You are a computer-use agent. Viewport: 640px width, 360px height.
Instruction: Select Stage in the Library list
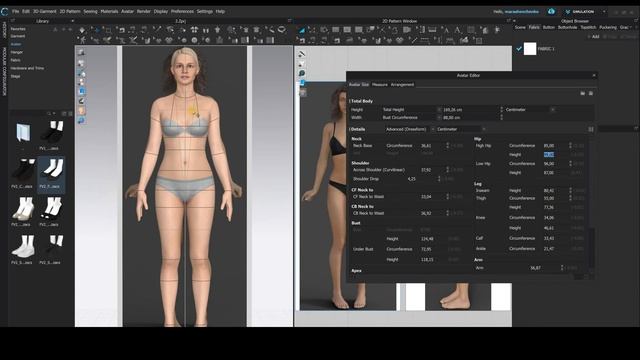click(15, 76)
